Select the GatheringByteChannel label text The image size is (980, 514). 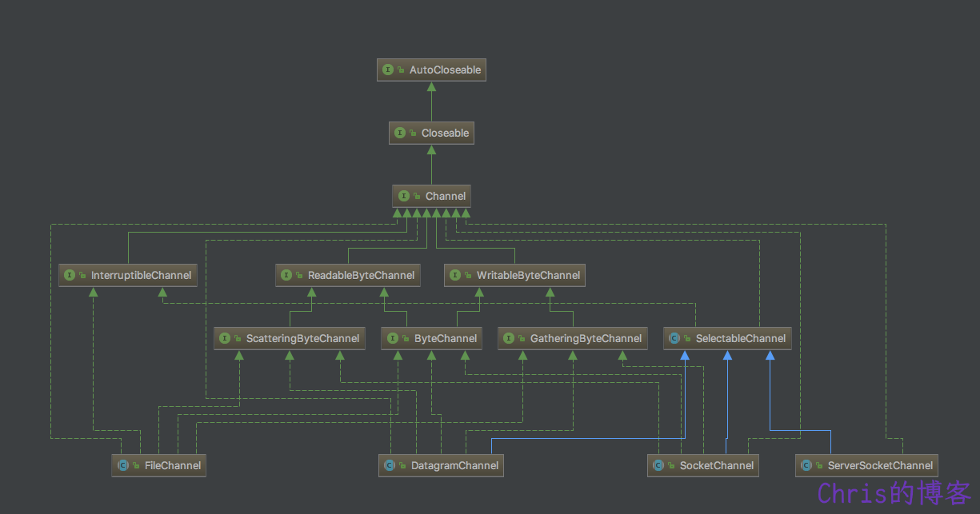(x=586, y=338)
